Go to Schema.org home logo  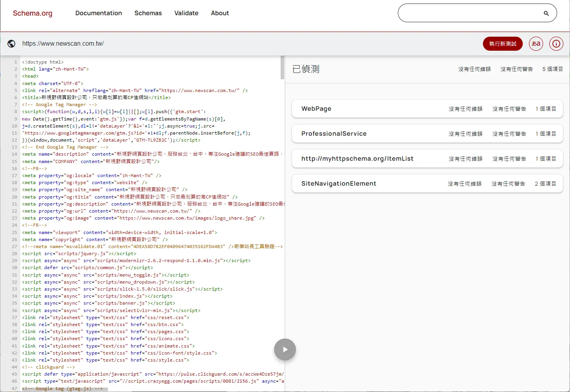pyautogui.click(x=32, y=13)
